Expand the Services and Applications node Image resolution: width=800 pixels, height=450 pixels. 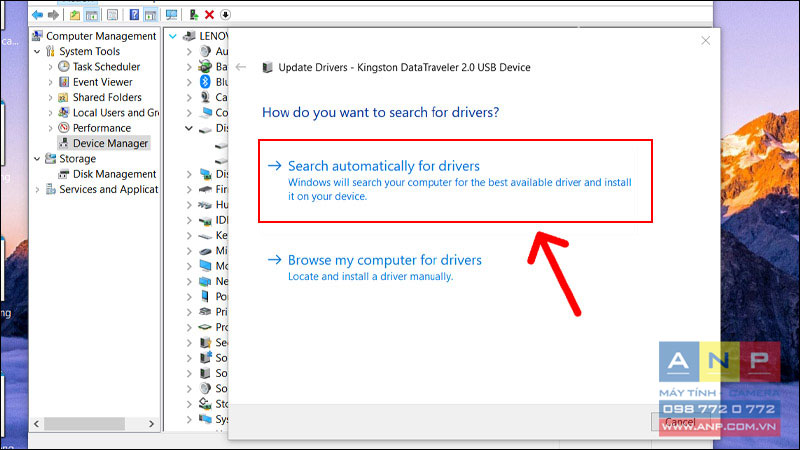[37, 190]
